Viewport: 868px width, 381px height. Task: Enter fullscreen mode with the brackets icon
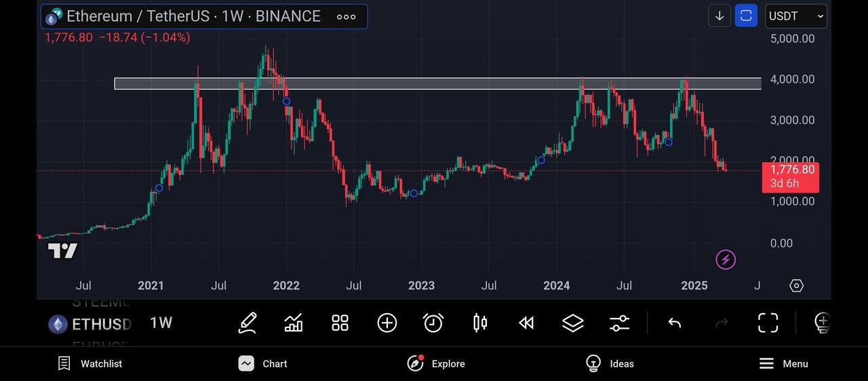point(768,323)
